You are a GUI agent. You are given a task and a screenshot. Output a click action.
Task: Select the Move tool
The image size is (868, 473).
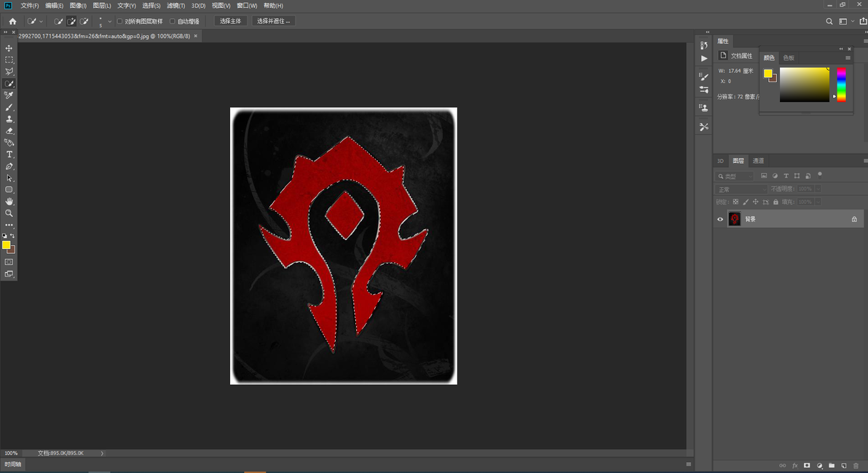(x=9, y=48)
